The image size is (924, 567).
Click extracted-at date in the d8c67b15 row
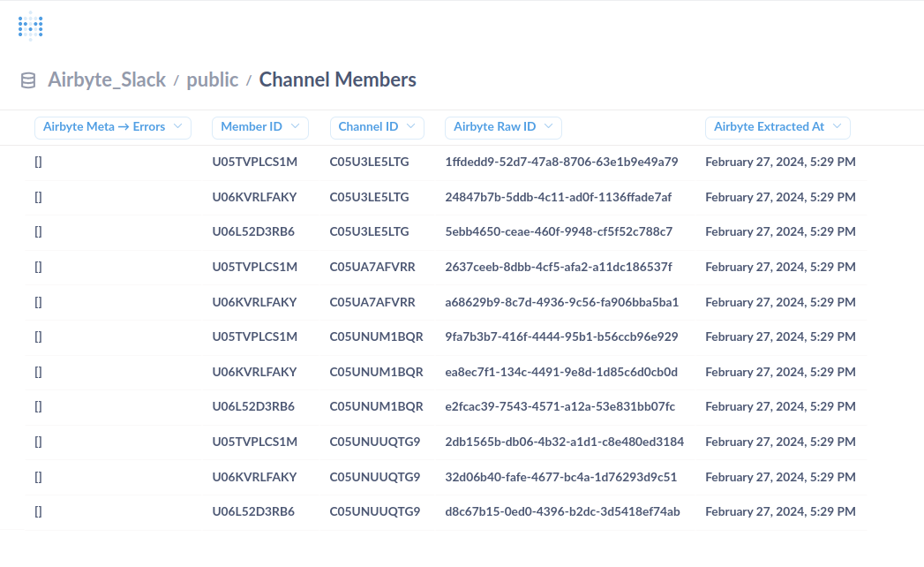(x=780, y=511)
